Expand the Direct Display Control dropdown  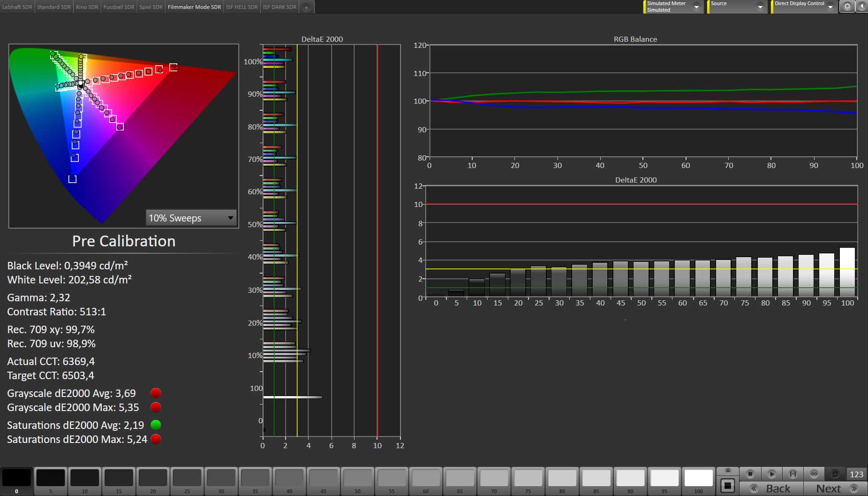pyautogui.click(x=830, y=7)
